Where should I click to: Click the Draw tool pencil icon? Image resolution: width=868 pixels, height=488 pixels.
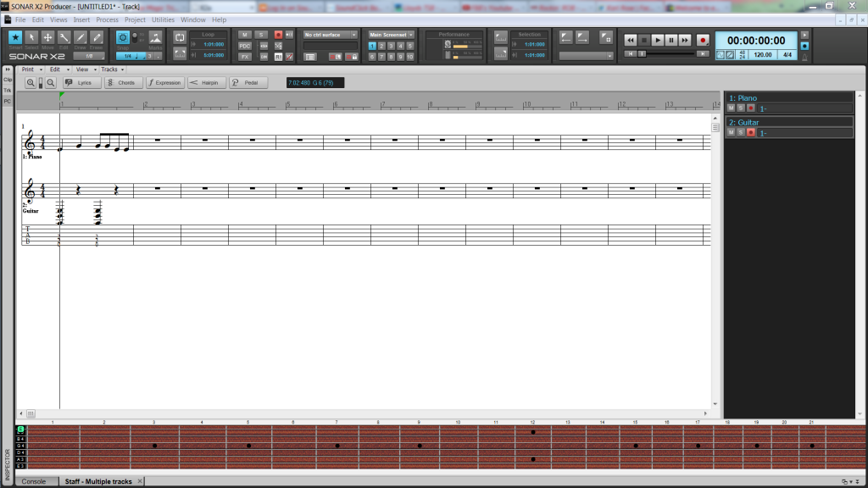click(x=81, y=38)
